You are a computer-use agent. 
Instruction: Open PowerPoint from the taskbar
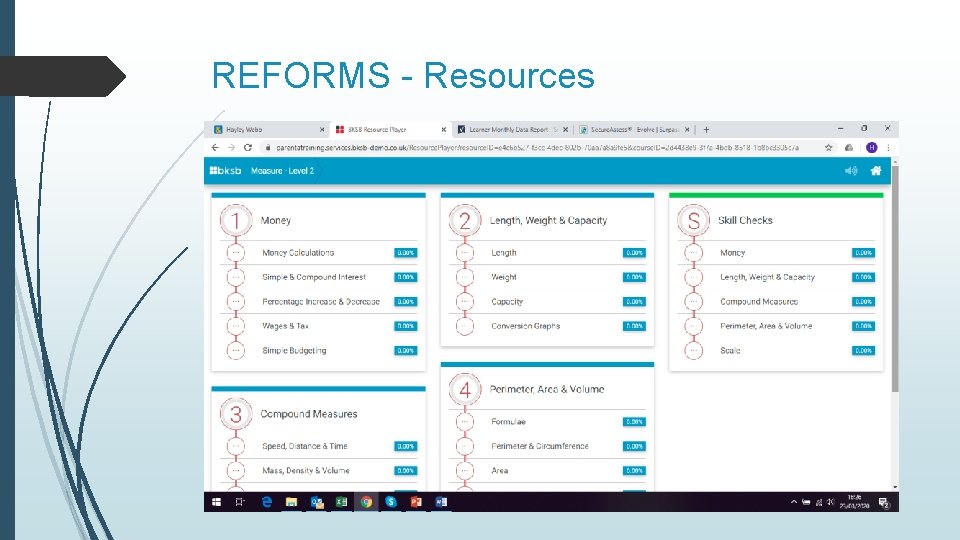pyautogui.click(x=416, y=502)
